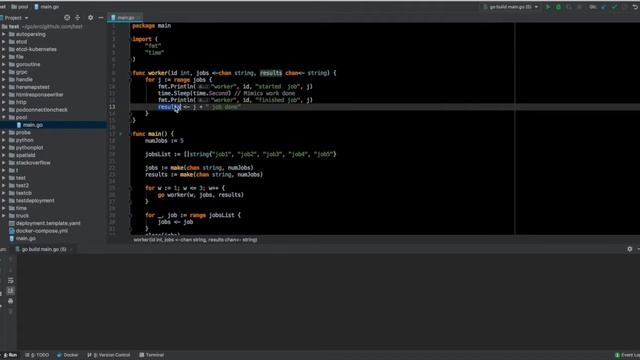Open the Project view selector dropdown
The width and height of the screenshot is (640, 360).
point(15,18)
